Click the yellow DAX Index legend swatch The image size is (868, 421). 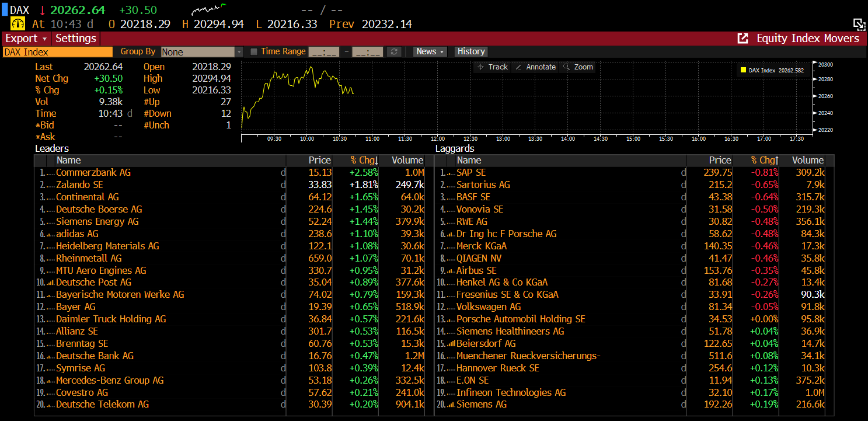[743, 70]
